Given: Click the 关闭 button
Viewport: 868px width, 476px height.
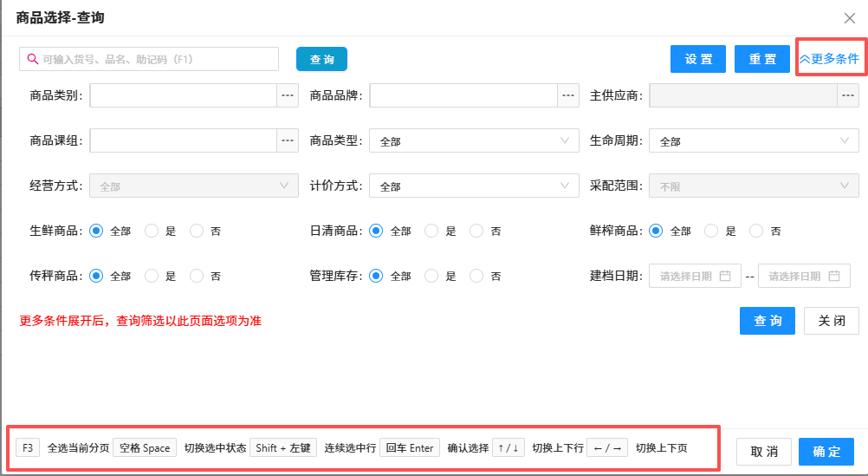Looking at the screenshot, I should pyautogui.click(x=832, y=321).
